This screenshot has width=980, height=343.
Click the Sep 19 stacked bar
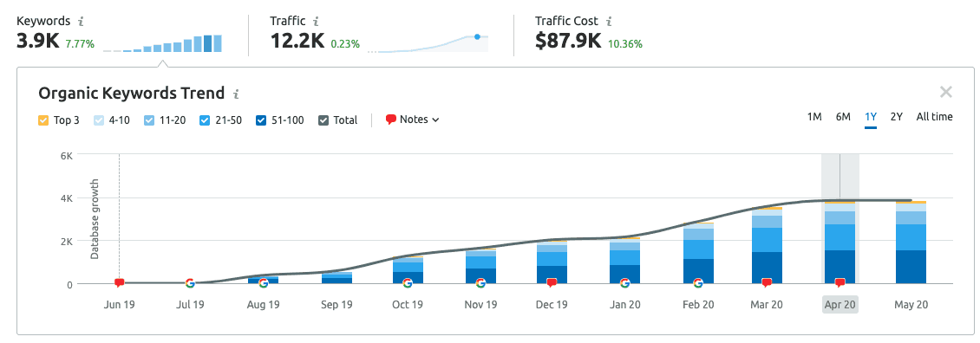click(336, 278)
